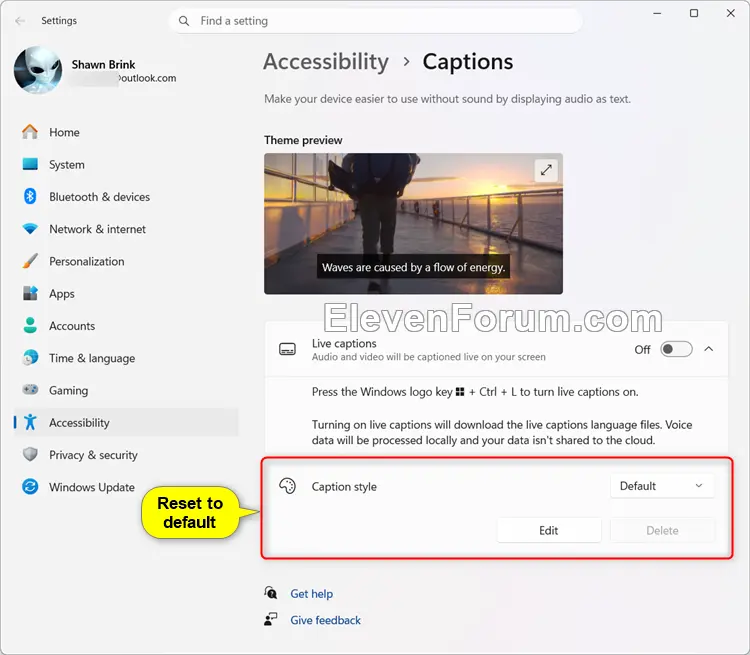Focus the Find a setting search box
Screen dimensions: 750x655
pyautogui.click(x=375, y=21)
